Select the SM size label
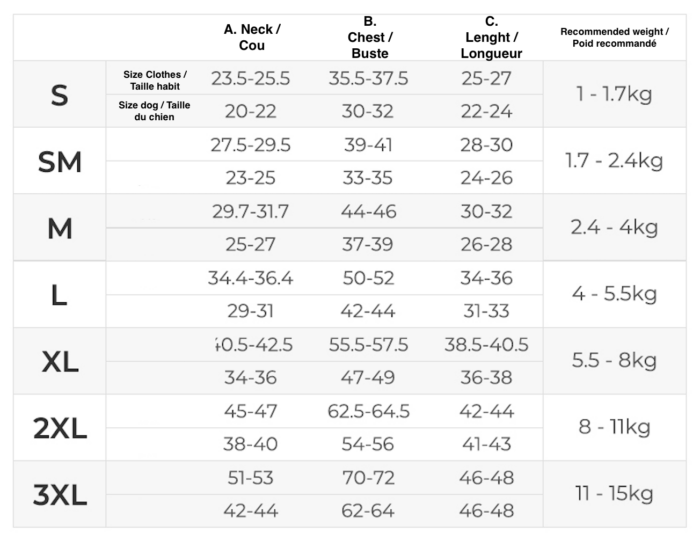700x540 pixels. [x=59, y=161]
